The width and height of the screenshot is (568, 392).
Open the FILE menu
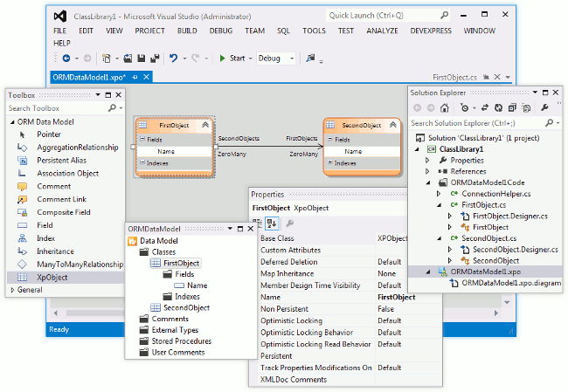coord(59,31)
